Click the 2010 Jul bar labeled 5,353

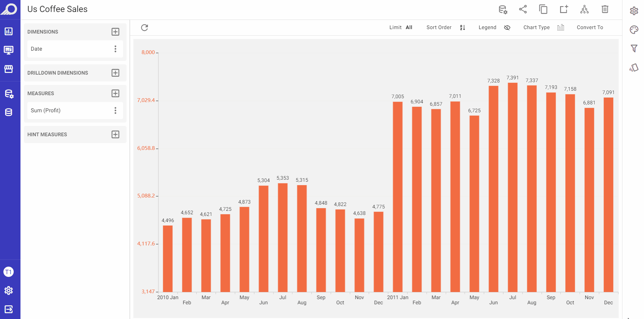(283, 238)
